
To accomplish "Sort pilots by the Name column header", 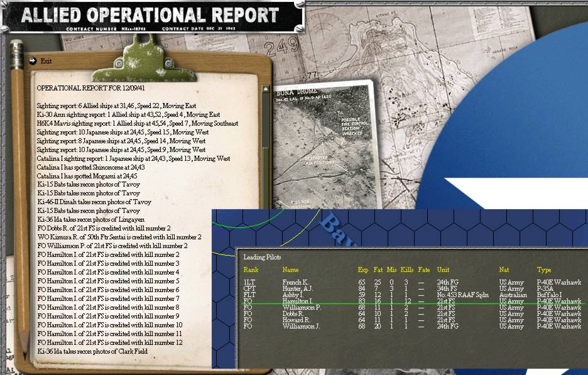I will pos(291,269).
